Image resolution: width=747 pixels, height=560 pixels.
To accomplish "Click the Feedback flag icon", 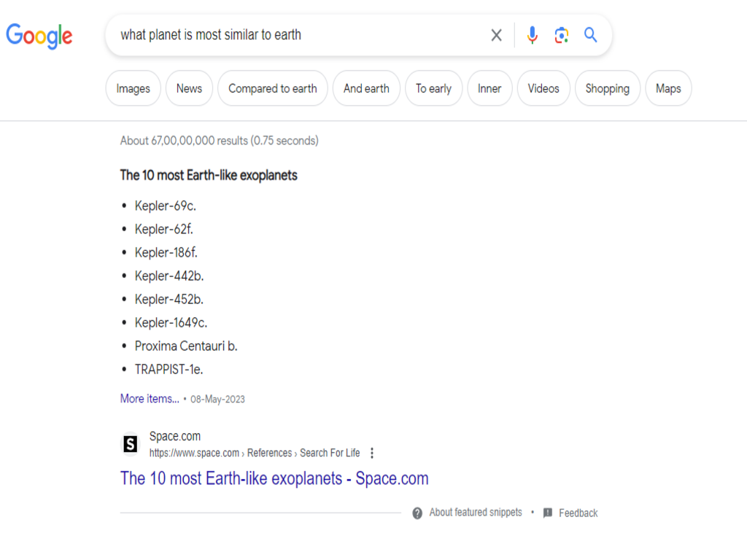I will (548, 513).
